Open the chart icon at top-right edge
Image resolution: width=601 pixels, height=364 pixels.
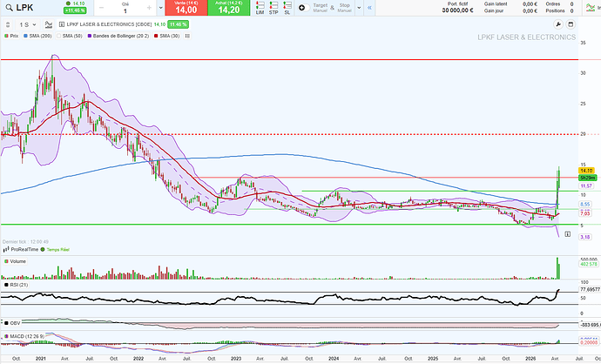[591, 7]
